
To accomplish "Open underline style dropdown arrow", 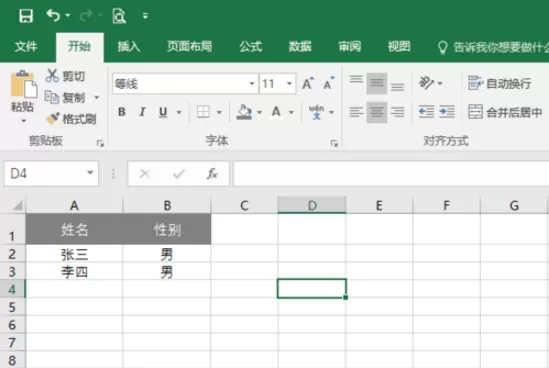I will click(179, 112).
